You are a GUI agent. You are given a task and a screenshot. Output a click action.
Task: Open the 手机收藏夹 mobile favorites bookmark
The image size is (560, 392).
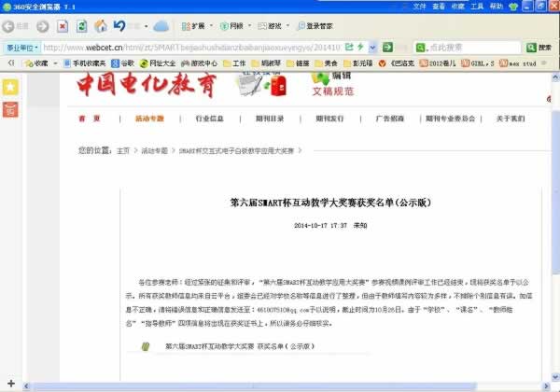pyautogui.click(x=85, y=63)
